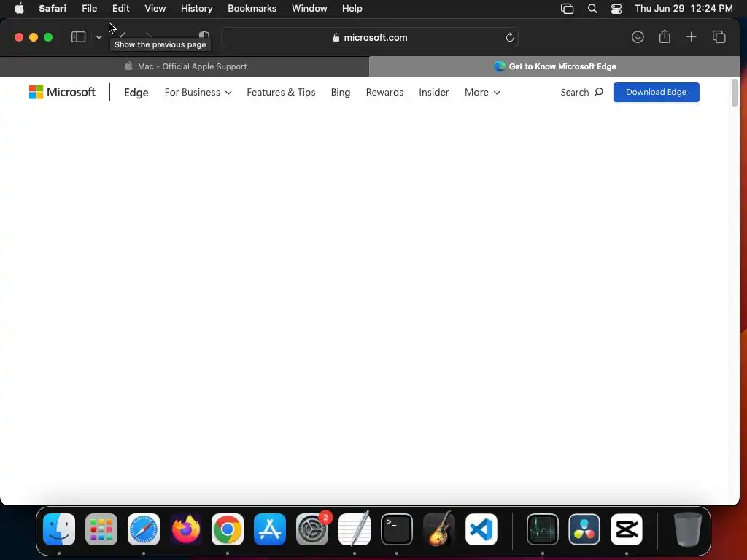Launch GarageBand from the Dock
Image resolution: width=747 pixels, height=560 pixels.
click(438, 529)
